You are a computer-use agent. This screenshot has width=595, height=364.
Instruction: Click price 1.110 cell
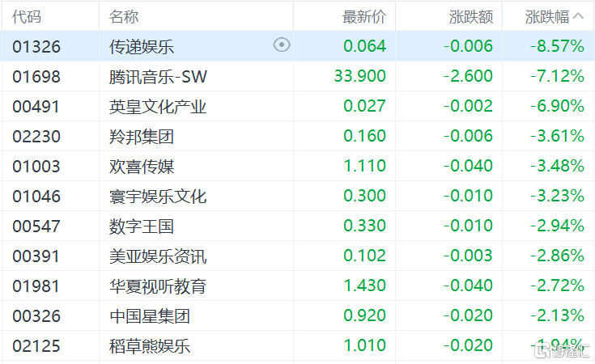pyautogui.click(x=364, y=166)
